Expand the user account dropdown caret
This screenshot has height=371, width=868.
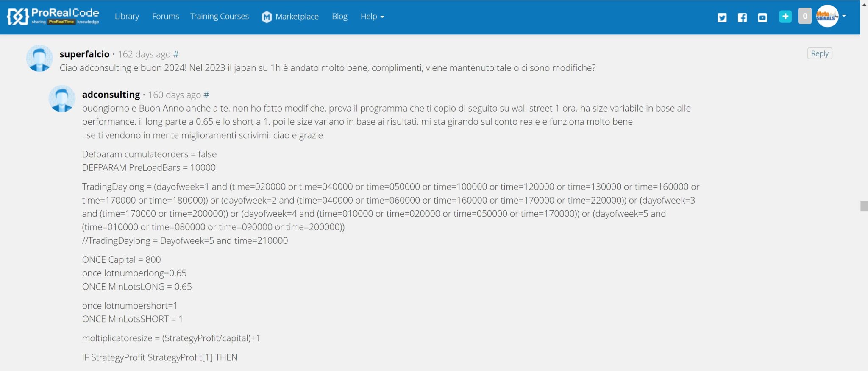click(844, 16)
